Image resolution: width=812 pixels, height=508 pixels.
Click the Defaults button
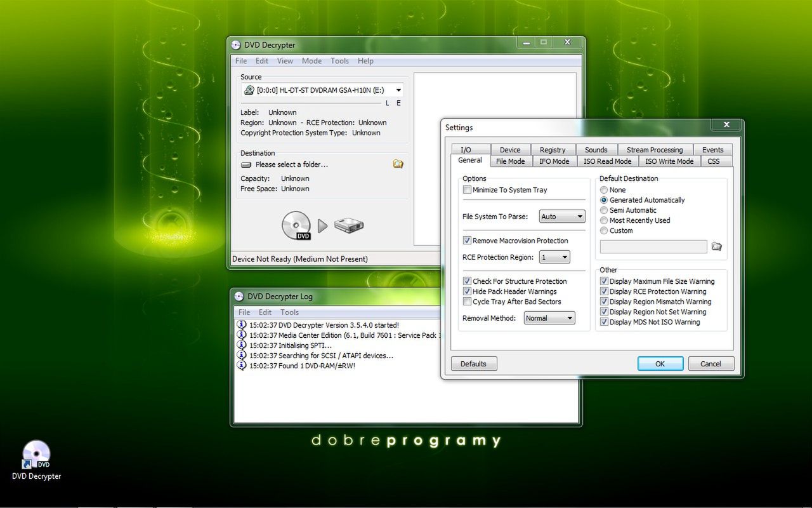[474, 364]
